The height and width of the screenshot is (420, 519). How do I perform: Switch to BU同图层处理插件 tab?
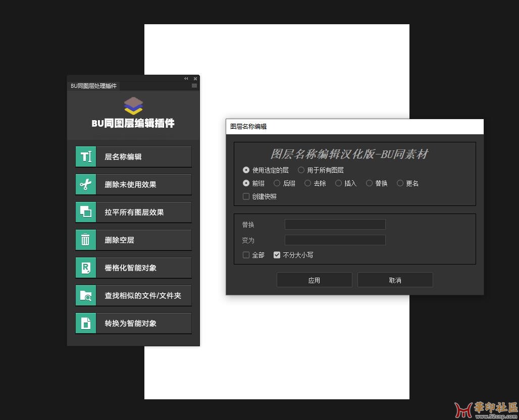click(94, 86)
